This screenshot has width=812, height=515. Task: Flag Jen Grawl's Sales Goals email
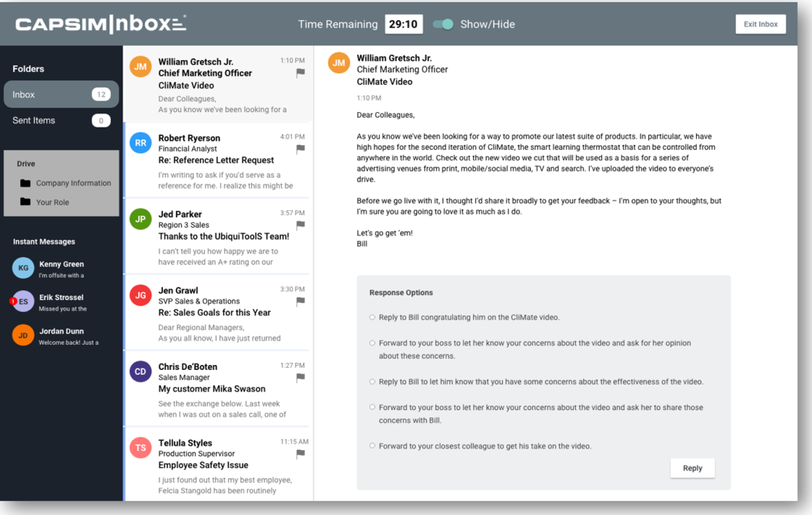300,301
